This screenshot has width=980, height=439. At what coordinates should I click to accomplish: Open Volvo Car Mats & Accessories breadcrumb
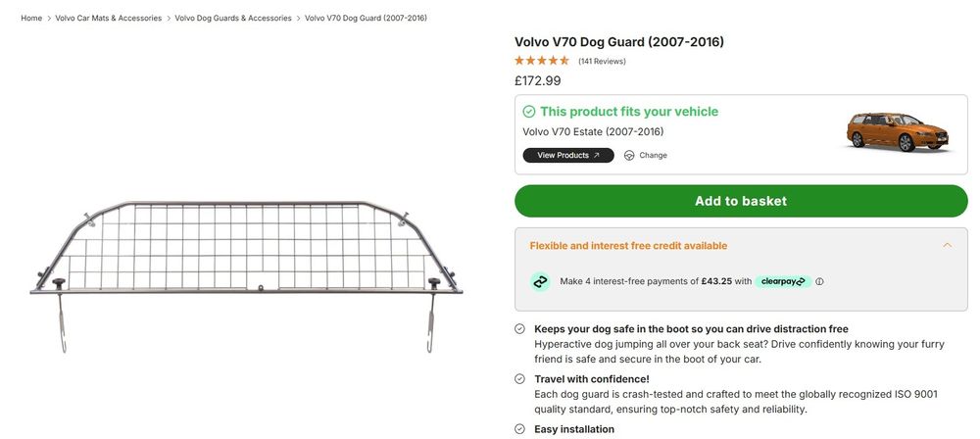click(109, 19)
